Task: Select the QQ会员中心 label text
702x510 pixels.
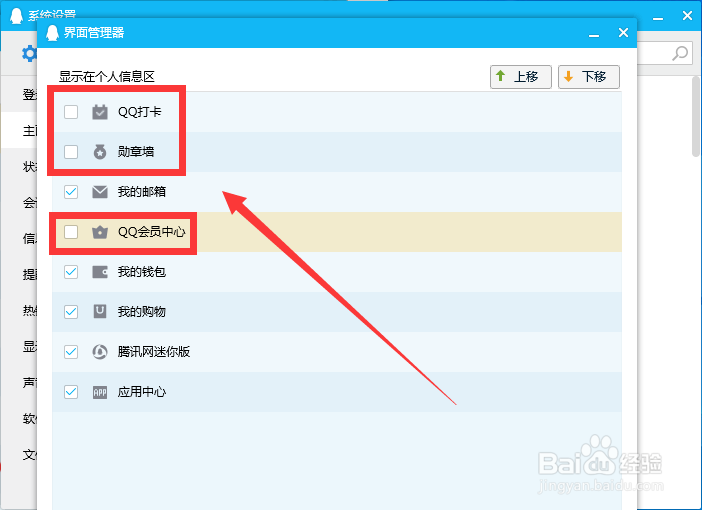Action: pyautogui.click(x=151, y=232)
